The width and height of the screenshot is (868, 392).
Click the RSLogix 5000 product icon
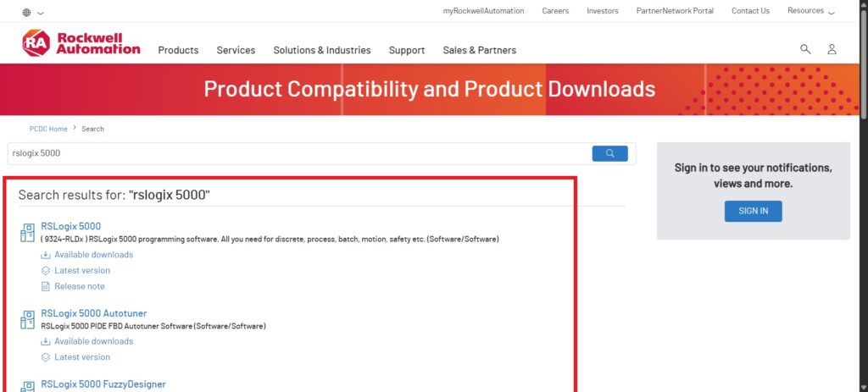pos(27,231)
